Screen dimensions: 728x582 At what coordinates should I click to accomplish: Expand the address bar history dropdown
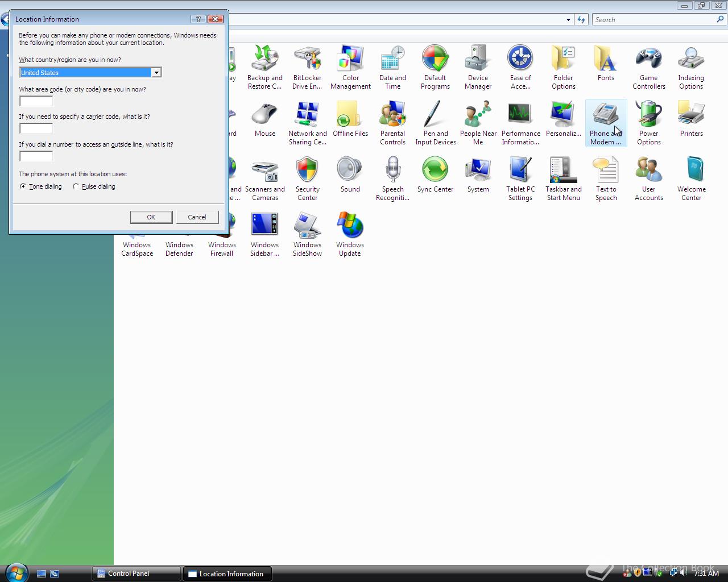pyautogui.click(x=568, y=20)
